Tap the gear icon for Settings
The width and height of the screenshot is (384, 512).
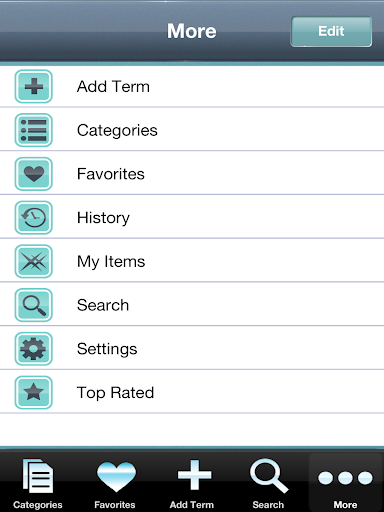pyautogui.click(x=34, y=348)
